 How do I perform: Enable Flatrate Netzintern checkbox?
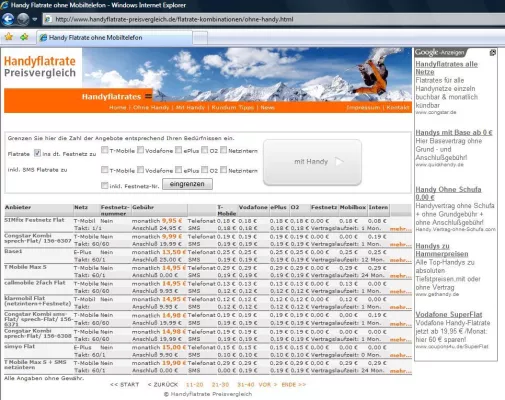point(223,150)
